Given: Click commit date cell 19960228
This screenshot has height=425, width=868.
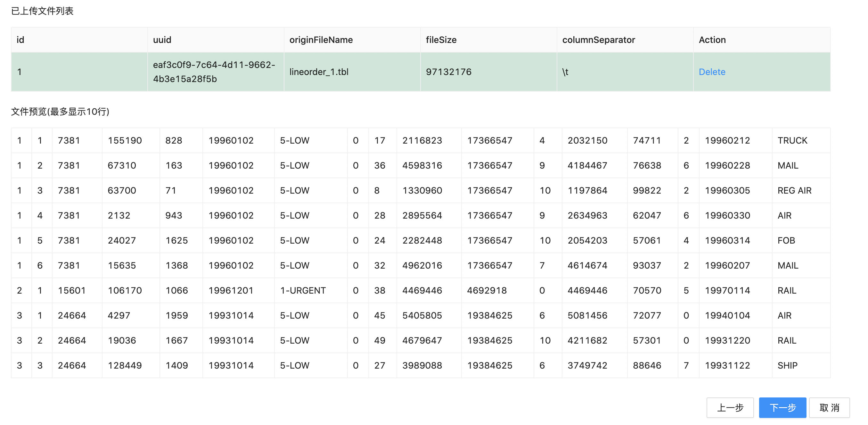Looking at the screenshot, I should pos(735,165).
